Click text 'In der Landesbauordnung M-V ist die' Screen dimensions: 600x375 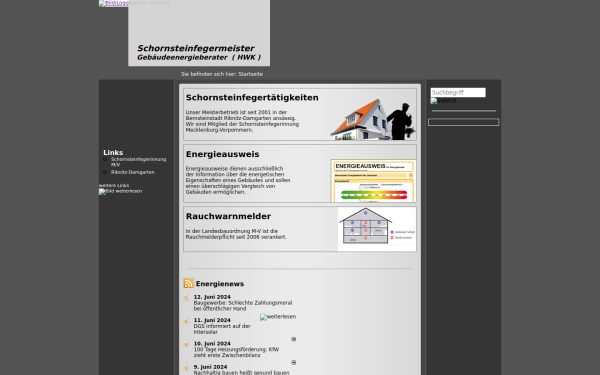coord(232,231)
